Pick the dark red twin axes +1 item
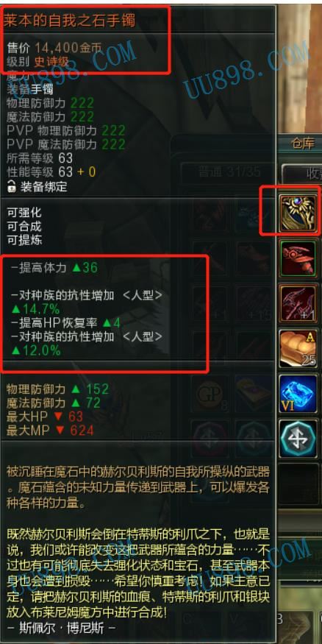The width and height of the screenshot is (322, 644). (298, 302)
